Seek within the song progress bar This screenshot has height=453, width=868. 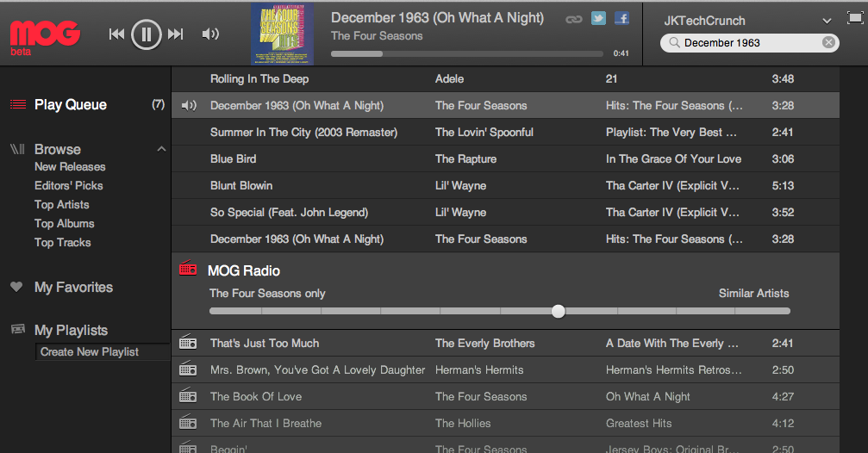pos(467,53)
